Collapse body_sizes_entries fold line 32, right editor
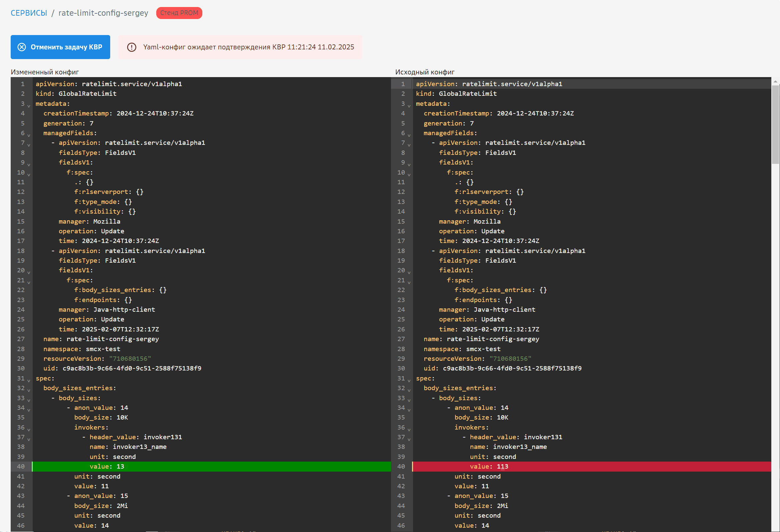The width and height of the screenshot is (780, 532). tap(409, 390)
